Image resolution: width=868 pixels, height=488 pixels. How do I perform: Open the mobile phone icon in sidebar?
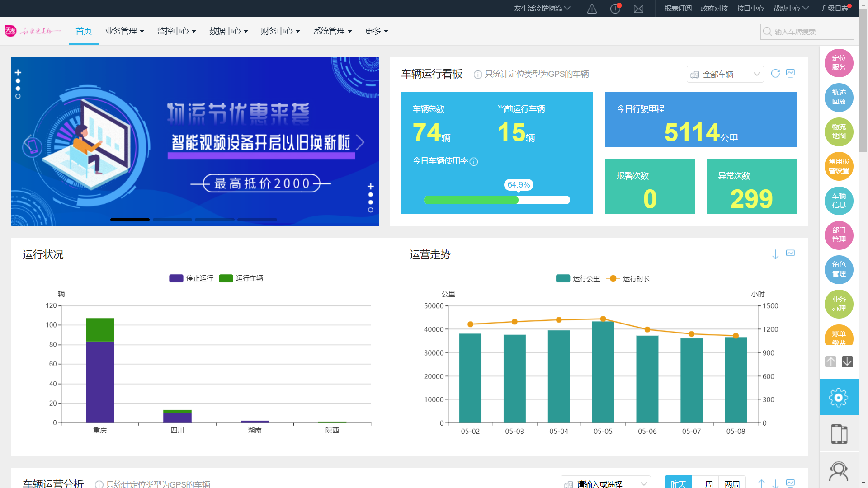click(839, 434)
